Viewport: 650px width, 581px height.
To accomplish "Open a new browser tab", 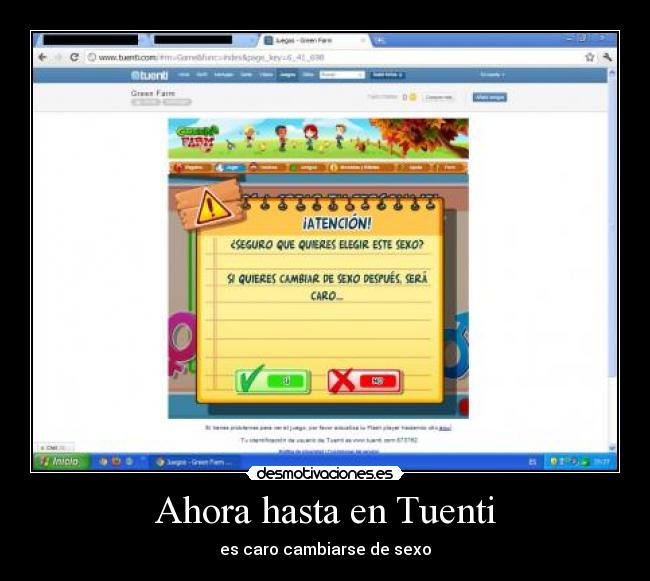I will pos(379,40).
